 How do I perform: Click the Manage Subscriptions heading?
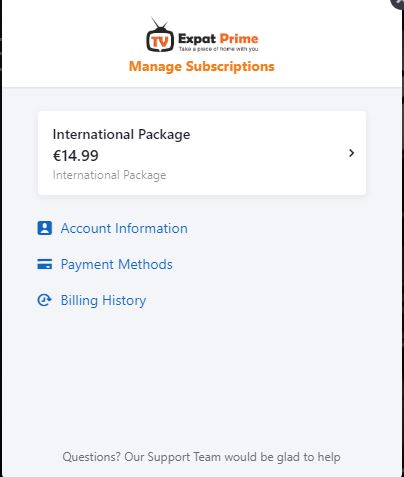[x=202, y=66]
